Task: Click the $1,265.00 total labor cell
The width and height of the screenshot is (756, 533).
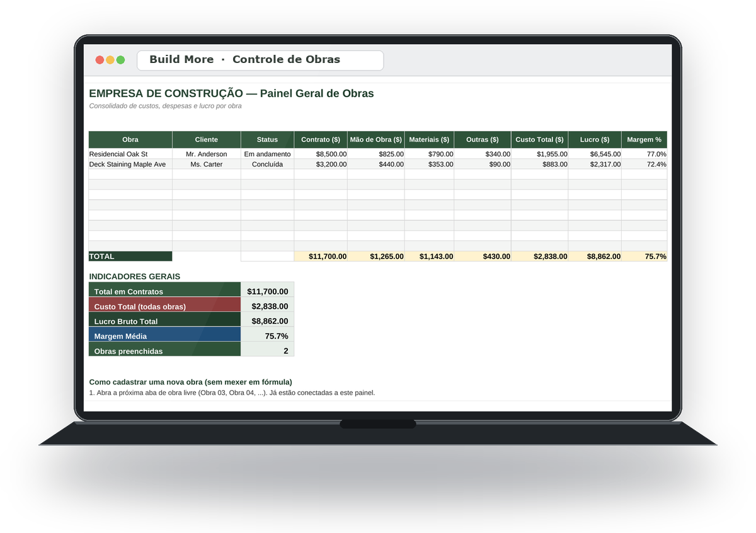Action: tap(375, 256)
